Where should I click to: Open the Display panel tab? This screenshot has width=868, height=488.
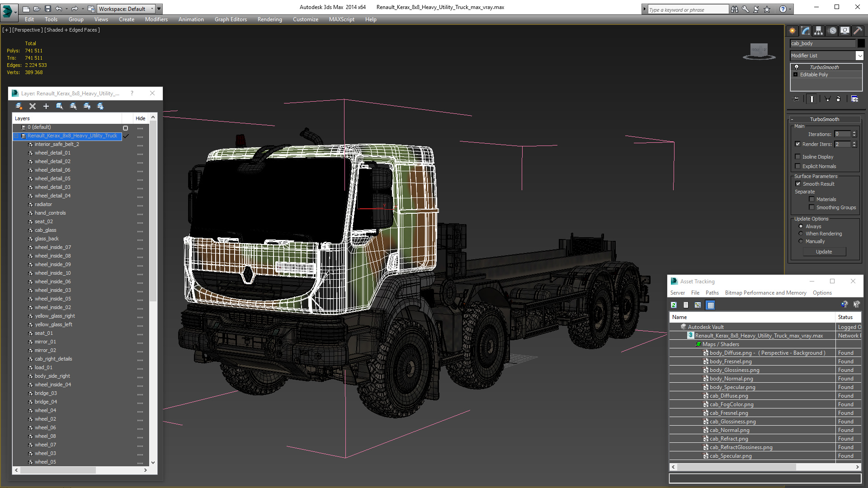click(845, 31)
